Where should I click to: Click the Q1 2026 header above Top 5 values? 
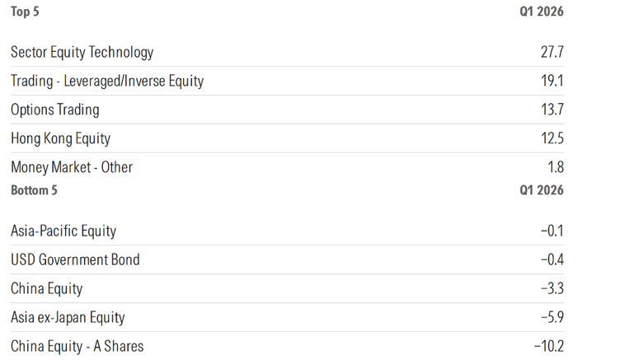(541, 12)
